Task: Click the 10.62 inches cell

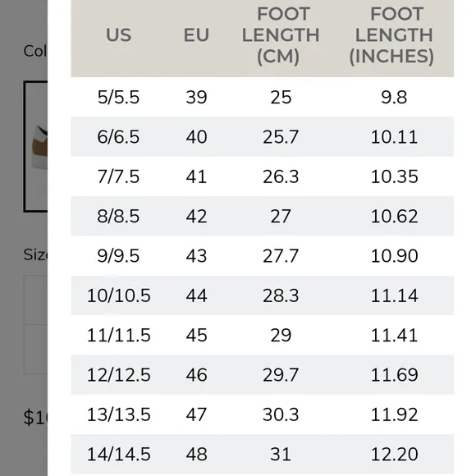Action: pos(394,216)
